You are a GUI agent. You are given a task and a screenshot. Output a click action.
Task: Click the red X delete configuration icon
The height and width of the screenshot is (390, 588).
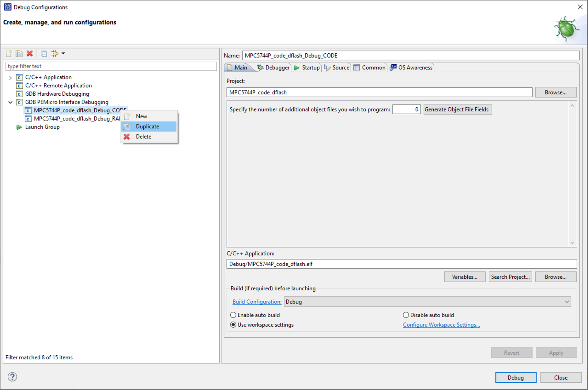point(29,54)
